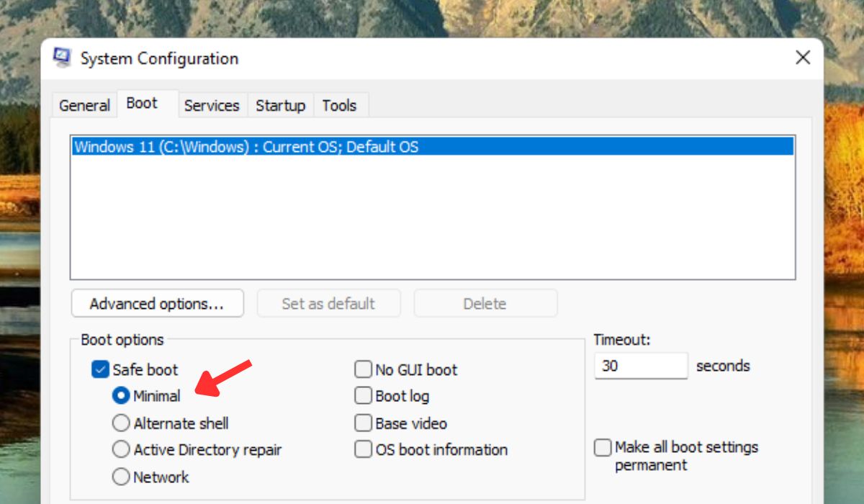Switch to the General tab

(84, 105)
